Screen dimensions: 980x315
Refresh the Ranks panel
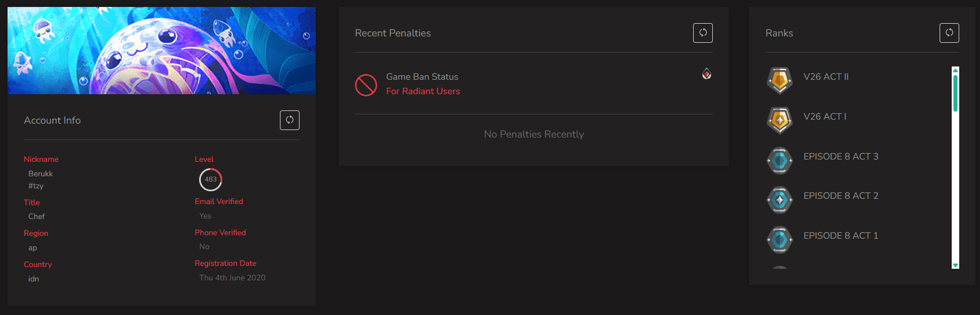pos(949,33)
